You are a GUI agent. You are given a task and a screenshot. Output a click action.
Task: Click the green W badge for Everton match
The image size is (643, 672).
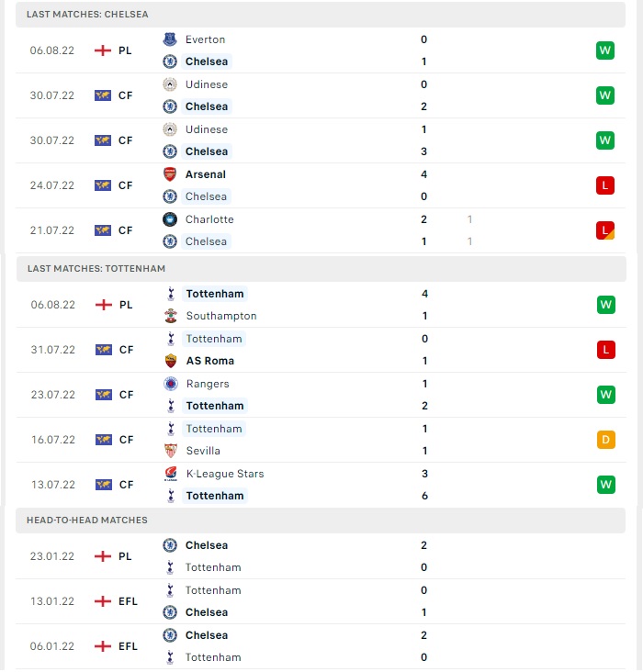[604, 50]
